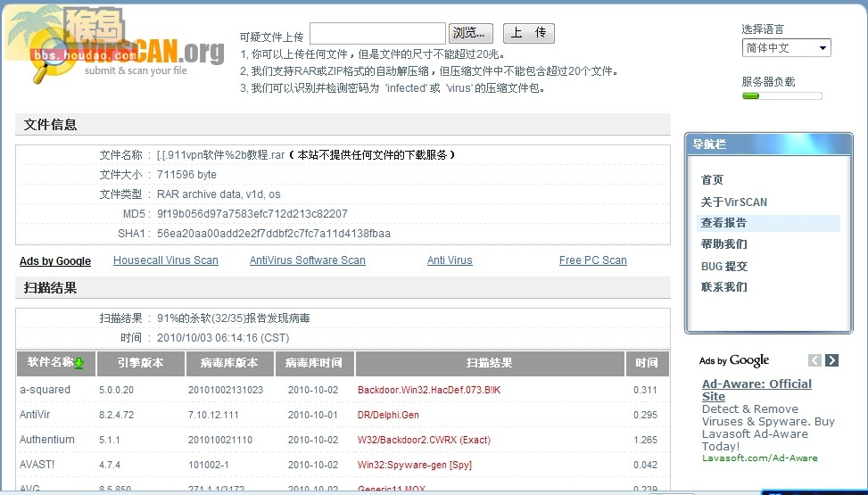This screenshot has width=868, height=495.
Task: Click virus database version 20101002131023
Action: pos(226,390)
